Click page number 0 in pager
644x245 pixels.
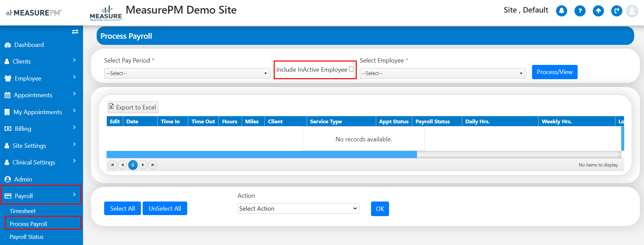[133, 165]
